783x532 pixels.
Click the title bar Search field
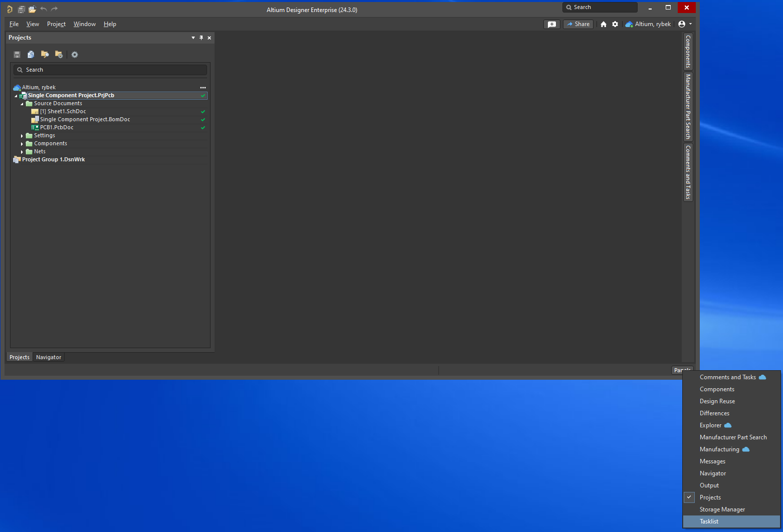coord(600,8)
